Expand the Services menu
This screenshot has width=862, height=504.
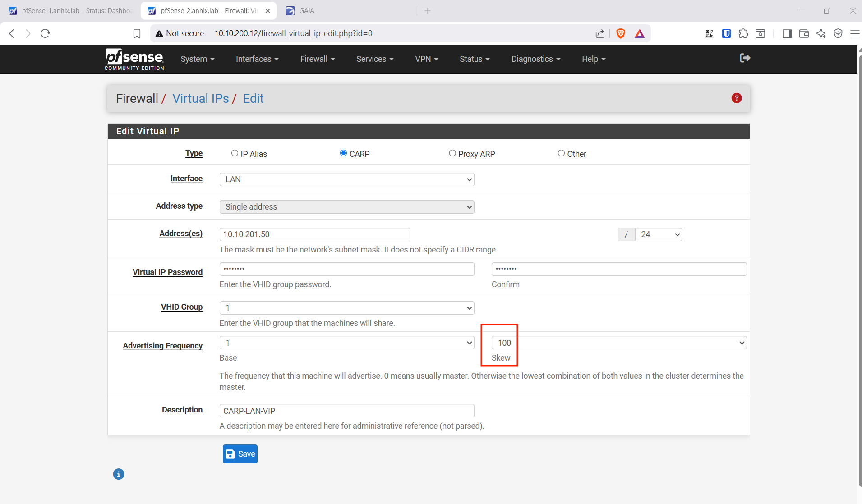(x=375, y=59)
